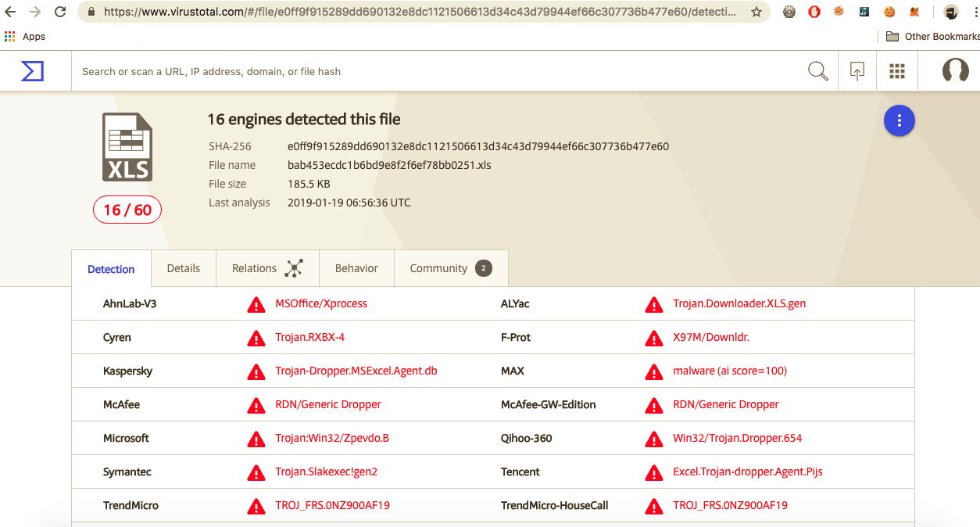Click the '16 engines detected this file' heading

(304, 120)
